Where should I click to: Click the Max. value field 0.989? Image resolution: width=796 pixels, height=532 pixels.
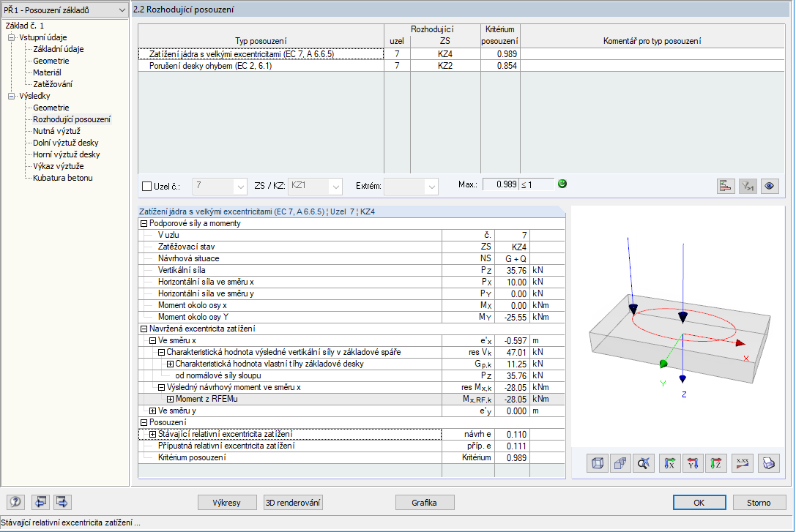pos(500,184)
